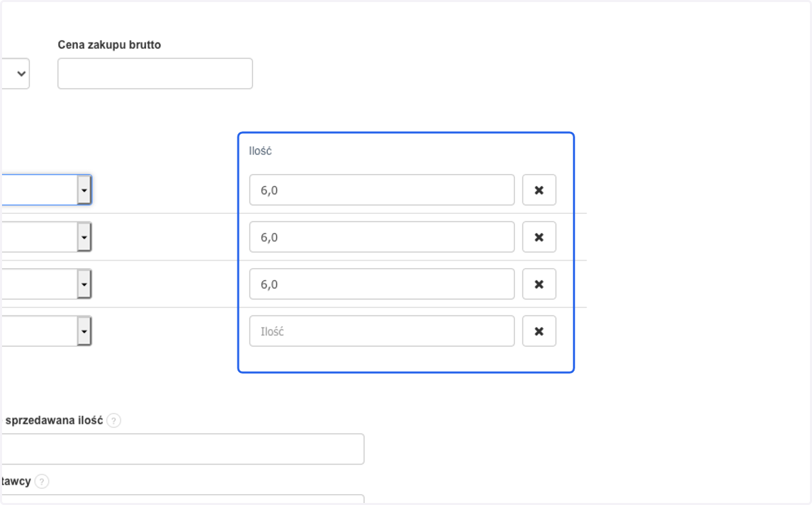Focus the Cena zakupu brutto input

155,73
